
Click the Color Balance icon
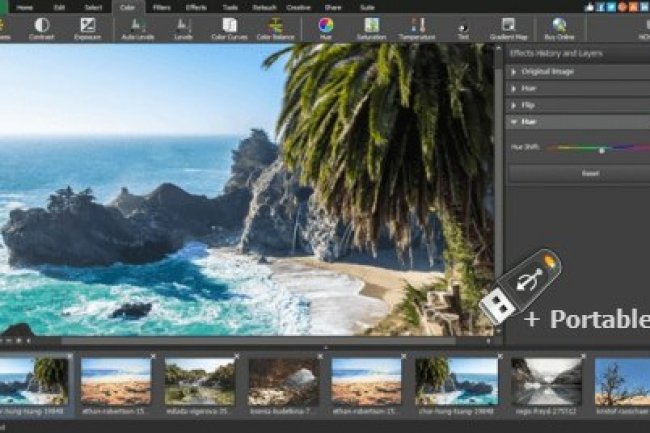[276, 27]
